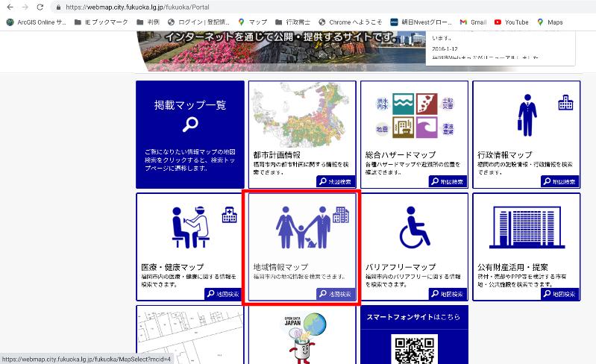Click the 地域情報マップ title

281,267
